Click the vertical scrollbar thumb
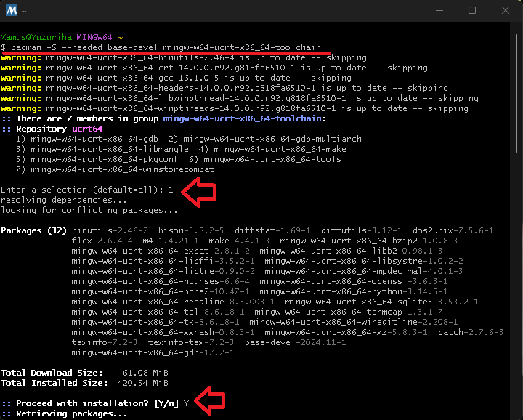The width and height of the screenshot is (523, 420). (516, 94)
